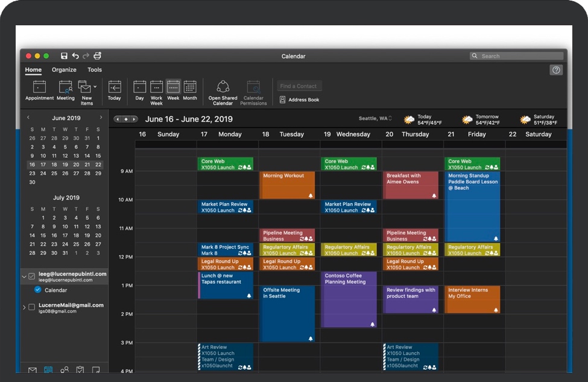Open Shared Calendar

pyautogui.click(x=223, y=88)
